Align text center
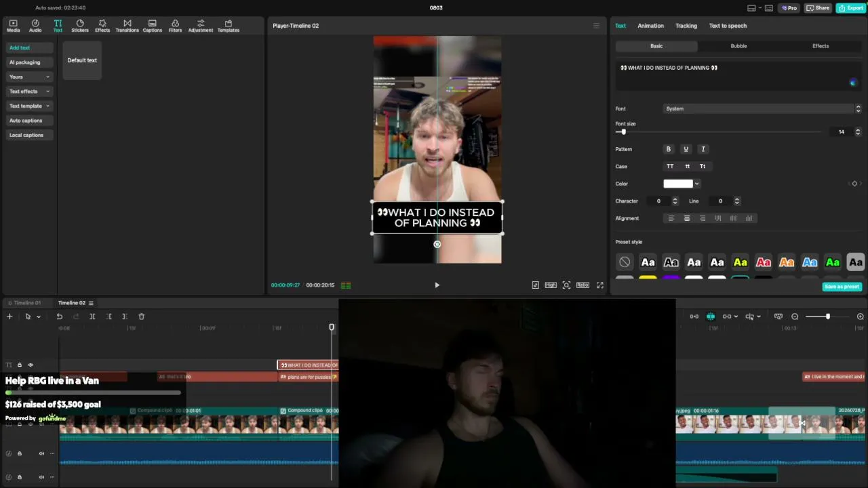The image size is (868, 488). 687,218
